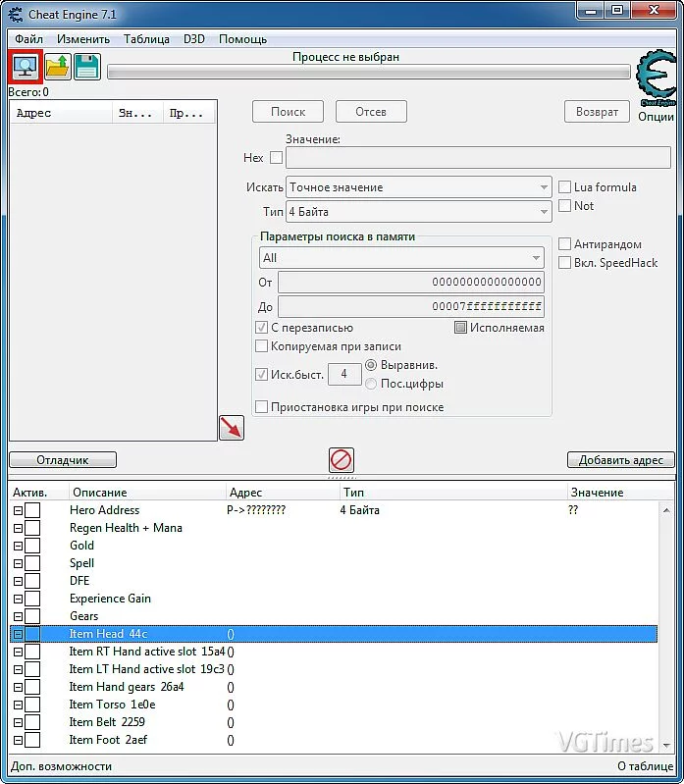Click the Опции settings label
Image resolution: width=684 pixels, height=784 pixels.
[x=656, y=117]
